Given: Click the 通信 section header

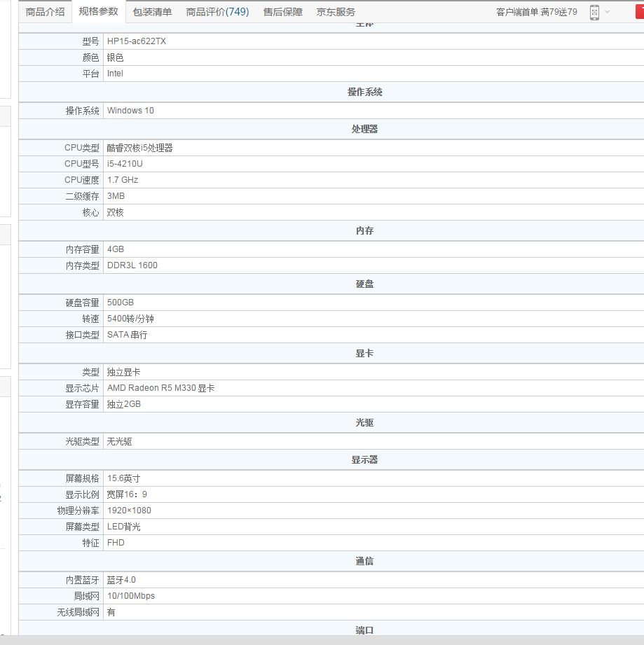Looking at the screenshot, I should click(364, 561).
